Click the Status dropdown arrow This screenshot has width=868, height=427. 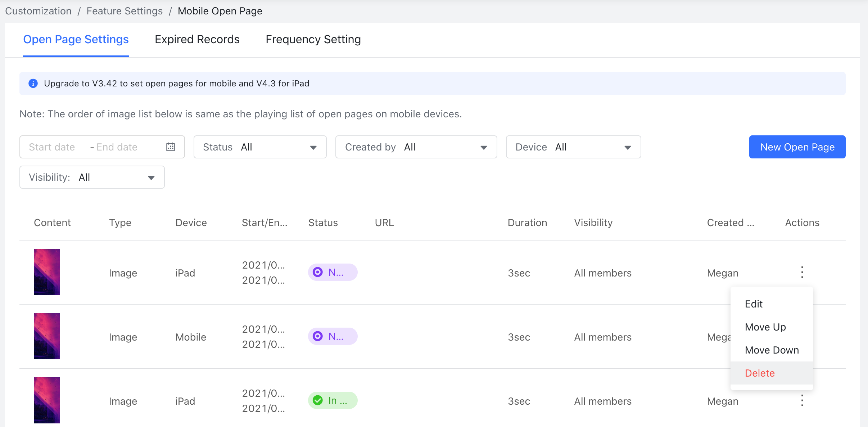coord(313,147)
